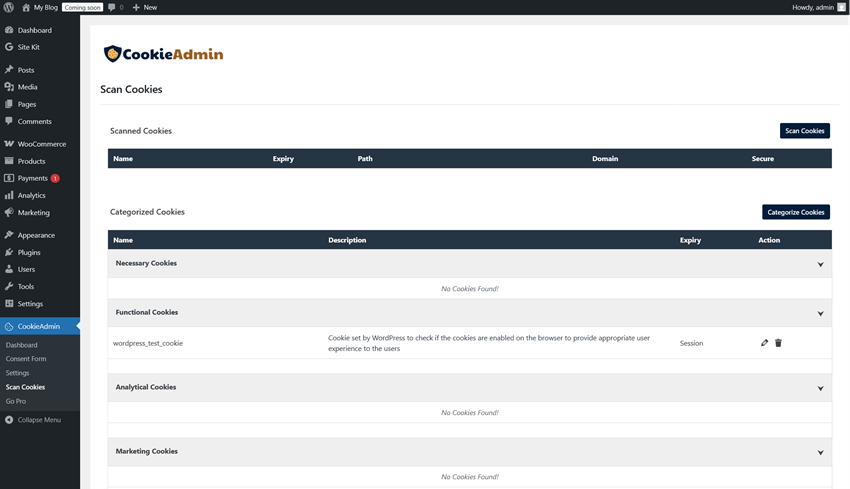Click the Scanned Cookies section label
Image resolution: width=850 pixels, height=489 pixels.
coord(141,131)
